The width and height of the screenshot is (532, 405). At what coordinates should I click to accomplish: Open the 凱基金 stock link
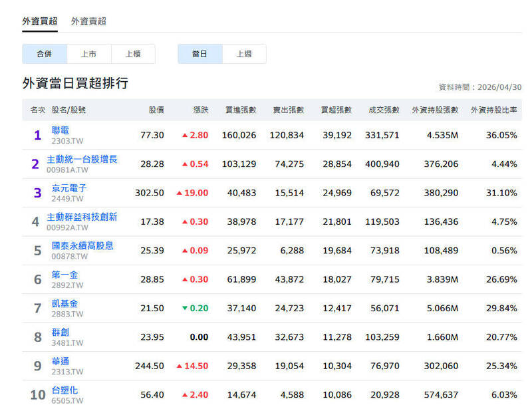pyautogui.click(x=65, y=303)
